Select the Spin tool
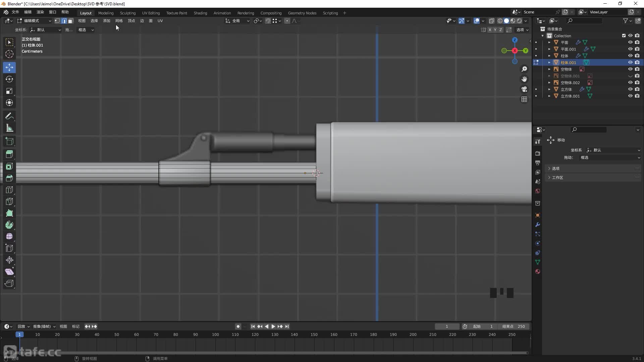 coord(9,225)
